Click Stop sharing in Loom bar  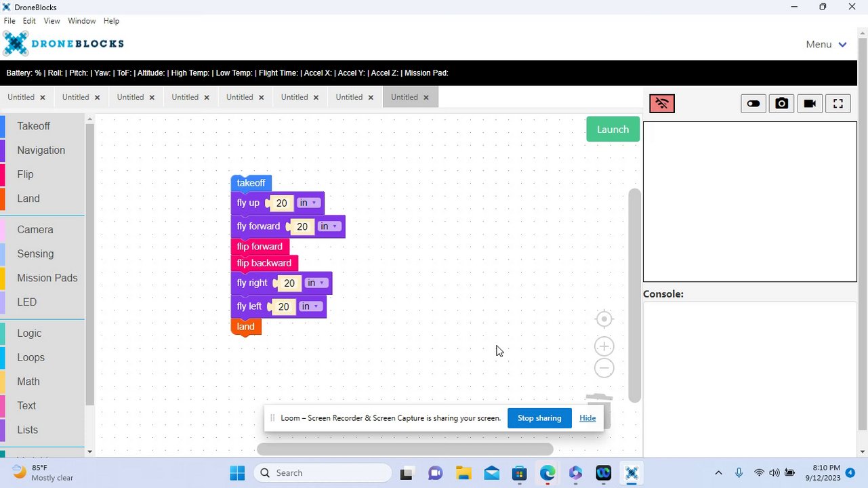(x=539, y=418)
